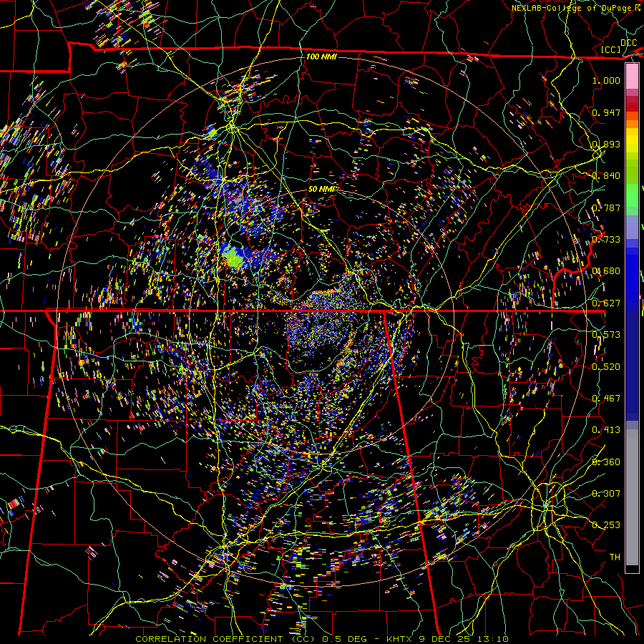Click the 0.947 scale value
This screenshot has height=644, width=644.
(x=606, y=112)
